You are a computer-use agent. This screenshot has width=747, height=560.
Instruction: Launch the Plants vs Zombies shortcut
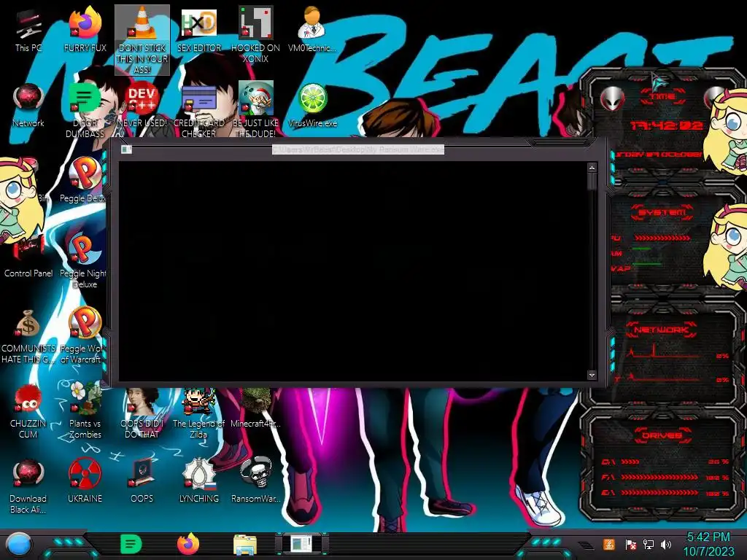[85, 411]
